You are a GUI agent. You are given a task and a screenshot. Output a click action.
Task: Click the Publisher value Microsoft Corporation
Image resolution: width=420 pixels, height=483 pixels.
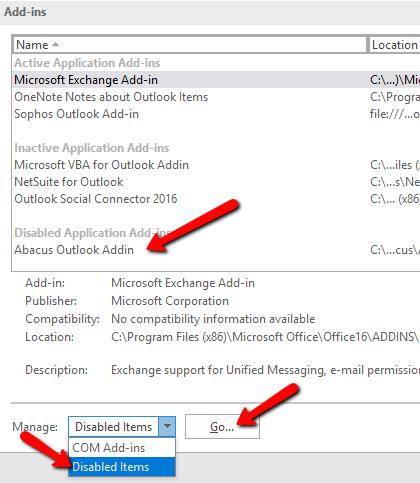(170, 301)
